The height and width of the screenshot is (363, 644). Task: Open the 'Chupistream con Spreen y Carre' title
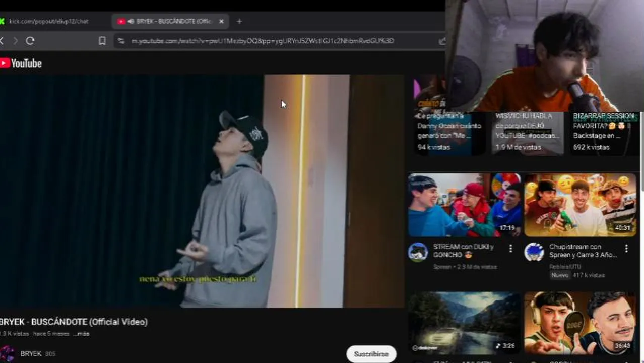pyautogui.click(x=583, y=251)
